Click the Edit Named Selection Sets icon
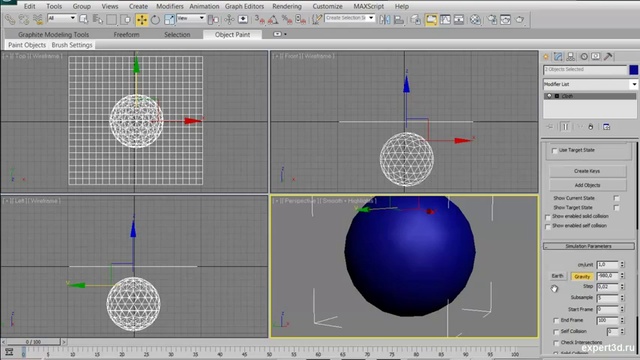The image size is (640, 360). [317, 19]
